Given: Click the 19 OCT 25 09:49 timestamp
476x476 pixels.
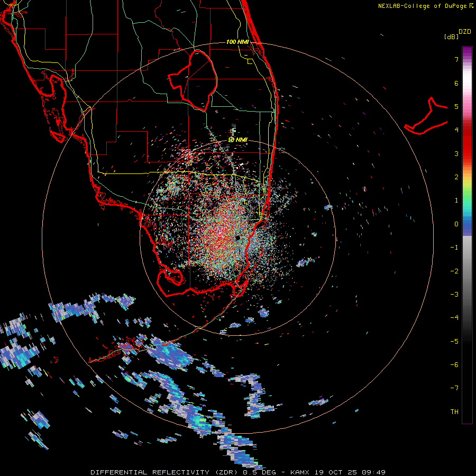Looking at the screenshot, I should tap(350, 472).
